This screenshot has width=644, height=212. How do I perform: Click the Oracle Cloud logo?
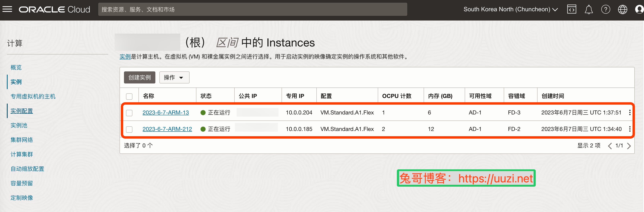pyautogui.click(x=55, y=9)
